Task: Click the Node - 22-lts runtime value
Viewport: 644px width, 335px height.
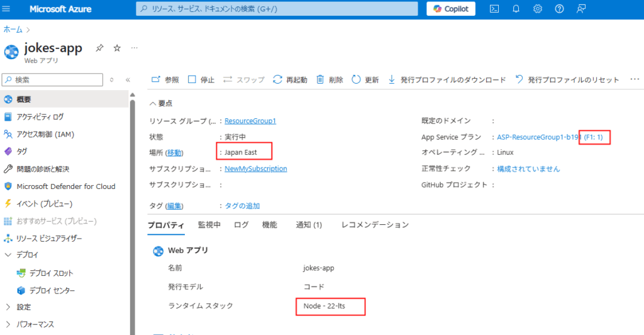Action: 324,306
